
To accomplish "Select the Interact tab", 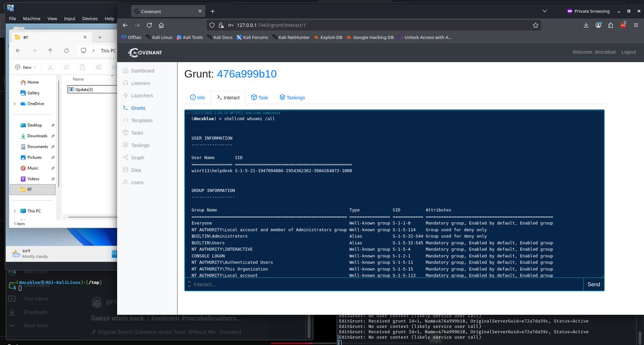I will [x=228, y=98].
